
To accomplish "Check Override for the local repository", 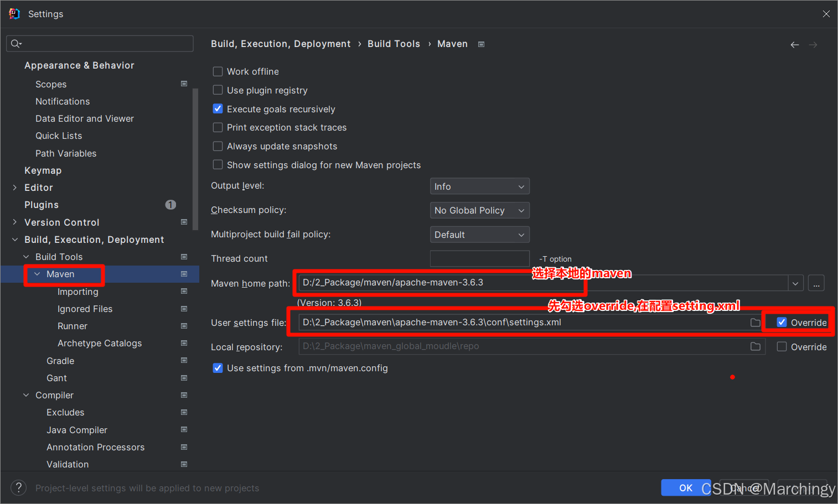I will pyautogui.click(x=782, y=347).
